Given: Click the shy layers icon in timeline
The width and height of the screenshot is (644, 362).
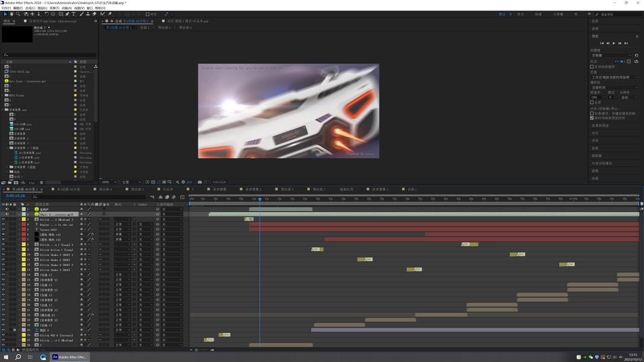Looking at the screenshot, I should (x=161, y=197).
